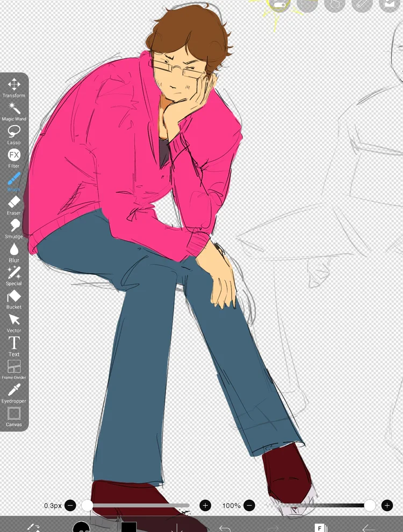Select the Special tool
The image size is (403, 532).
14,276
